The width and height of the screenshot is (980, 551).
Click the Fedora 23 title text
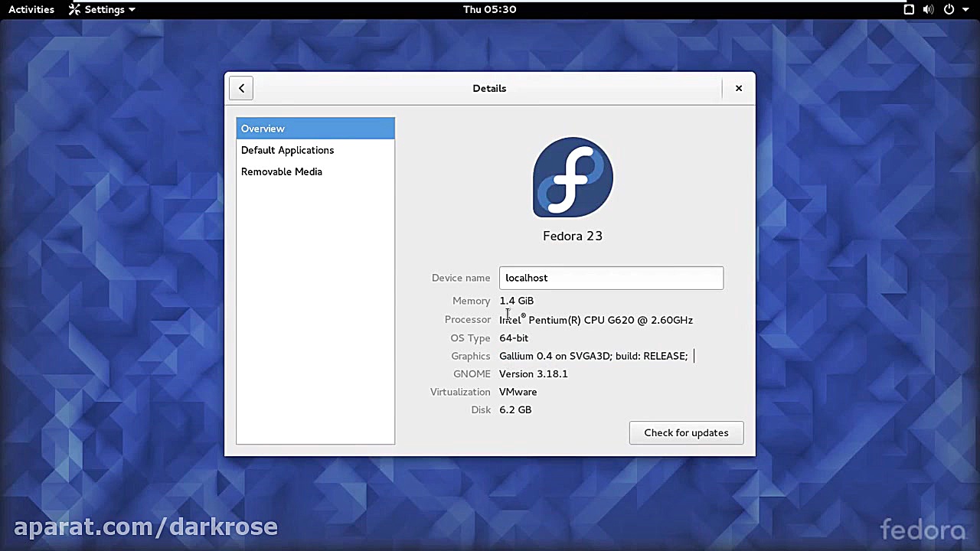click(x=573, y=236)
